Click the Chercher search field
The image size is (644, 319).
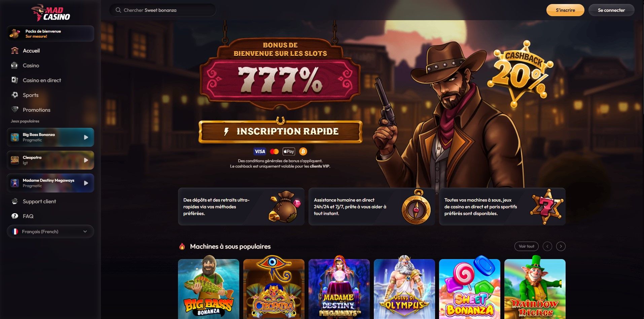coord(163,10)
